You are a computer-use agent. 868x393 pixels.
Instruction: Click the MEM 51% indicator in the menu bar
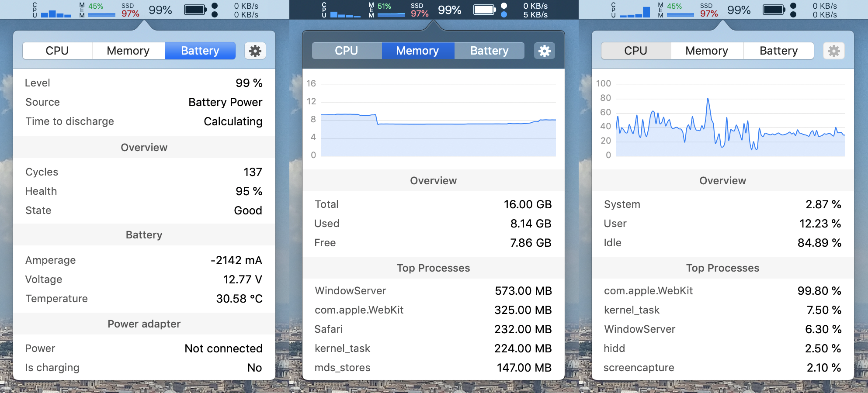[385, 10]
